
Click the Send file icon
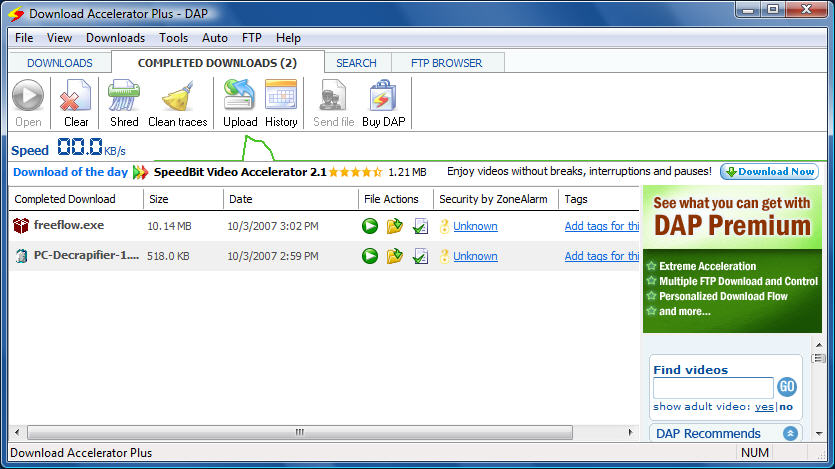pos(333,96)
